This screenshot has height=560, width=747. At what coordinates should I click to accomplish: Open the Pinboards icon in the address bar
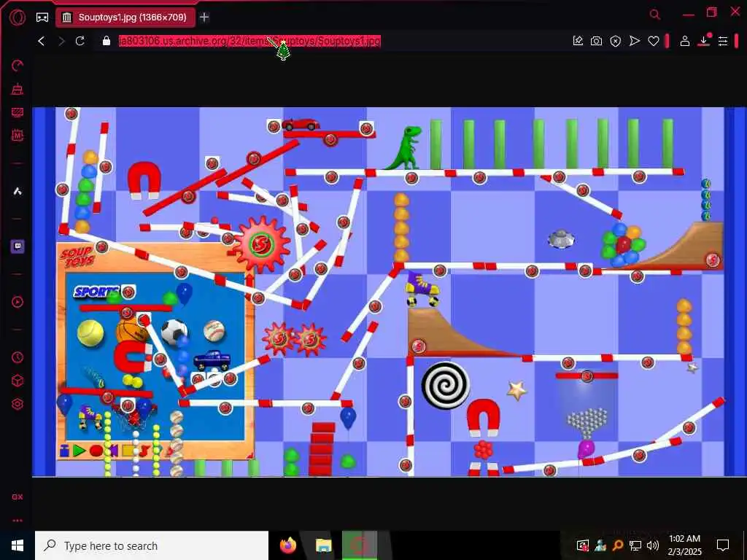(578, 41)
